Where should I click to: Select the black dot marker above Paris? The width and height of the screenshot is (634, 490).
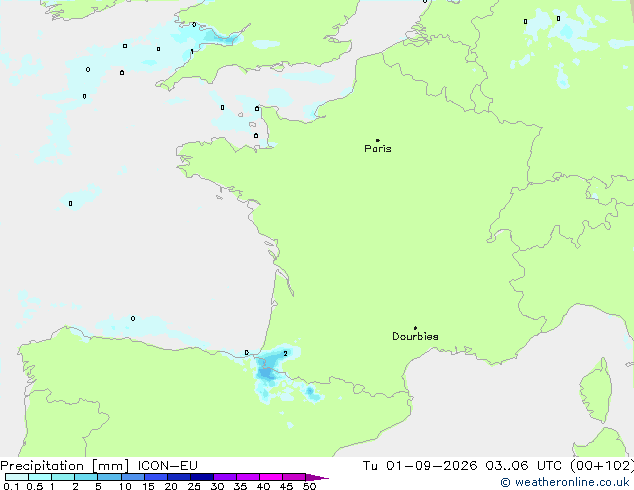click(x=378, y=140)
